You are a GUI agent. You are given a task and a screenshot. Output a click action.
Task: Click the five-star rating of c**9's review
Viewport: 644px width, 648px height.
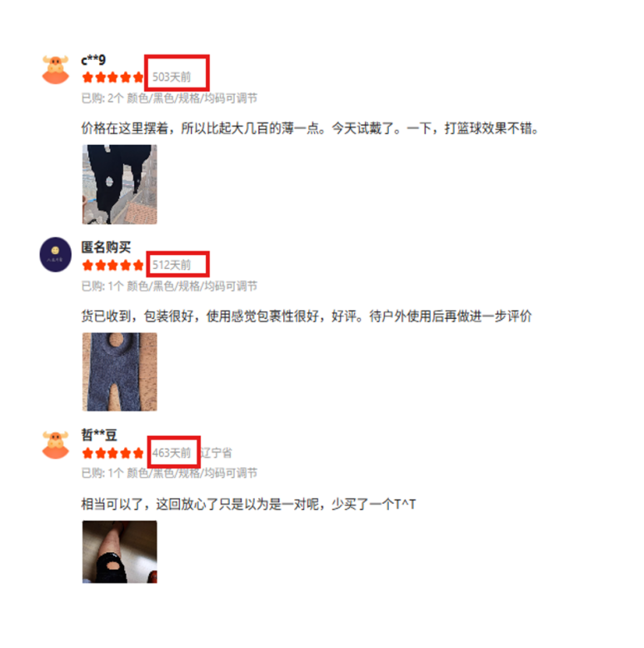click(x=112, y=77)
